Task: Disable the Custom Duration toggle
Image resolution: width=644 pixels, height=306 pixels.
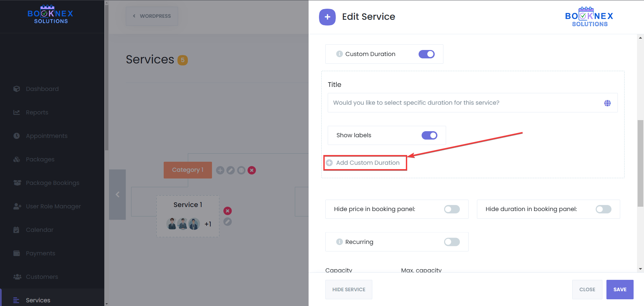Action: pyautogui.click(x=426, y=54)
